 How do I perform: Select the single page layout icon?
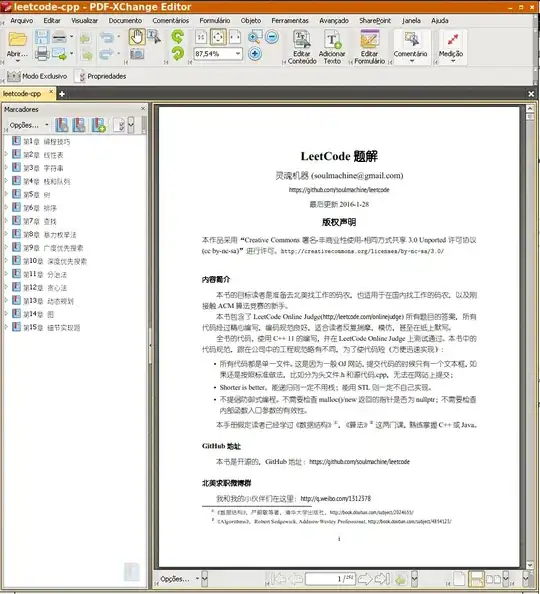pyautogui.click(x=459, y=579)
